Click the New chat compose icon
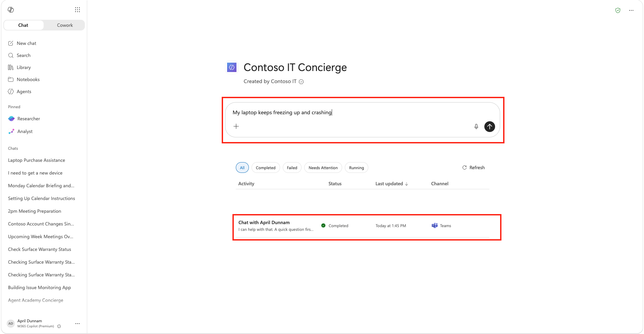Viewport: 644px width, 334px height. pyautogui.click(x=11, y=43)
